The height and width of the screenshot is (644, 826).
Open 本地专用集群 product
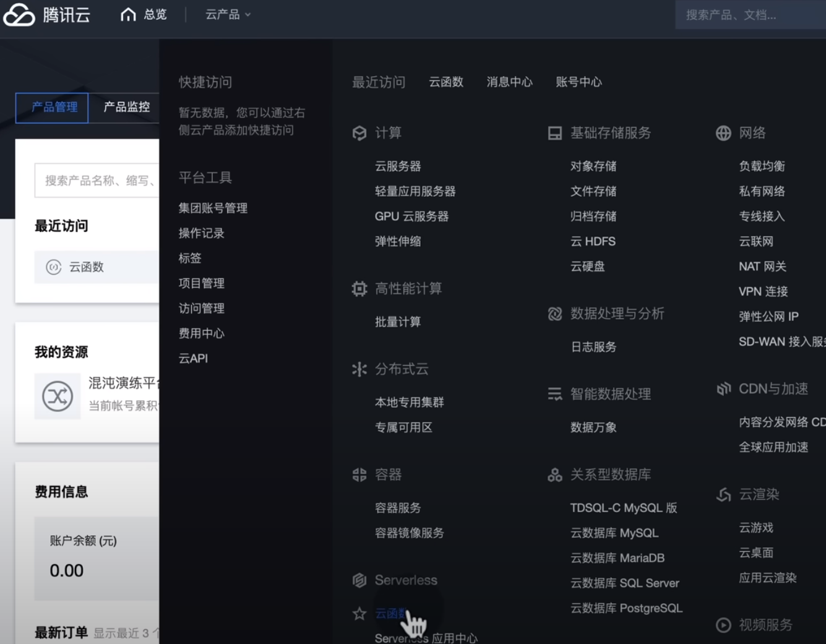click(x=410, y=403)
